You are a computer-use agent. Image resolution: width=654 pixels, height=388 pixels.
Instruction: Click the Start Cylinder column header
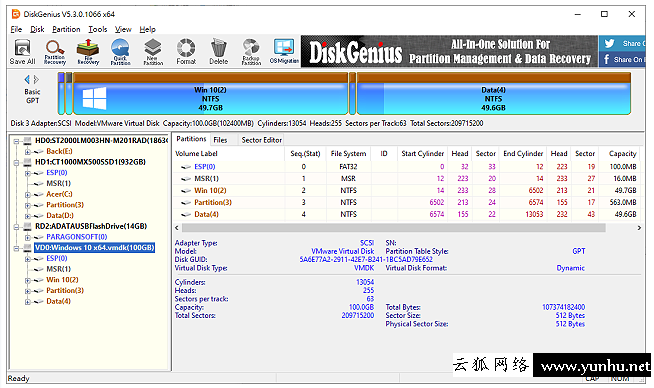tap(422, 154)
